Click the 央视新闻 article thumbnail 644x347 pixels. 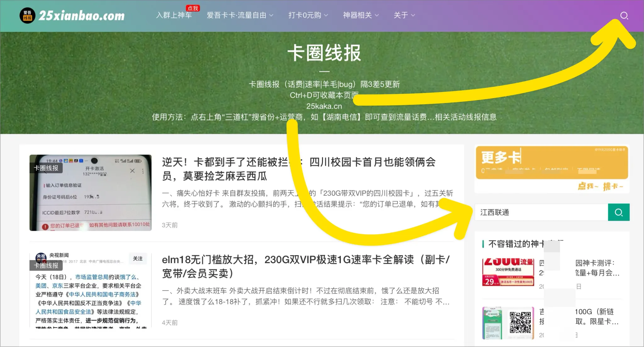(x=91, y=290)
